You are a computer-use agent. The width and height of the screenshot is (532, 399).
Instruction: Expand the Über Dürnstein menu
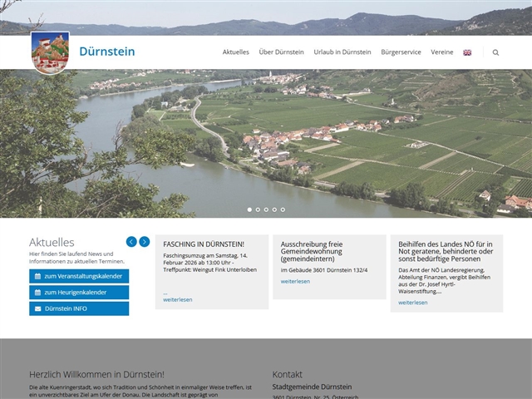click(x=281, y=52)
